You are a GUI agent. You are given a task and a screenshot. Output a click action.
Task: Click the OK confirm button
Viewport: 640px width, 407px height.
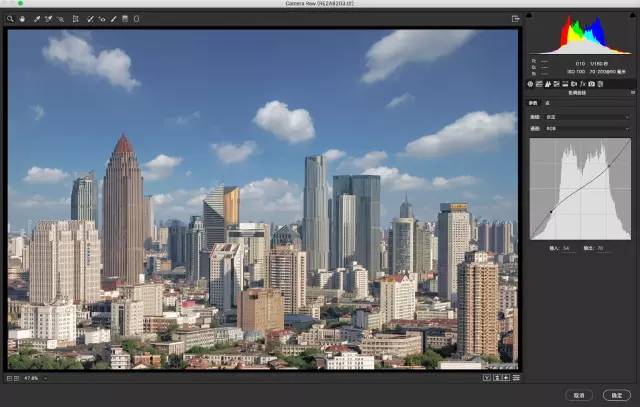pyautogui.click(x=615, y=395)
